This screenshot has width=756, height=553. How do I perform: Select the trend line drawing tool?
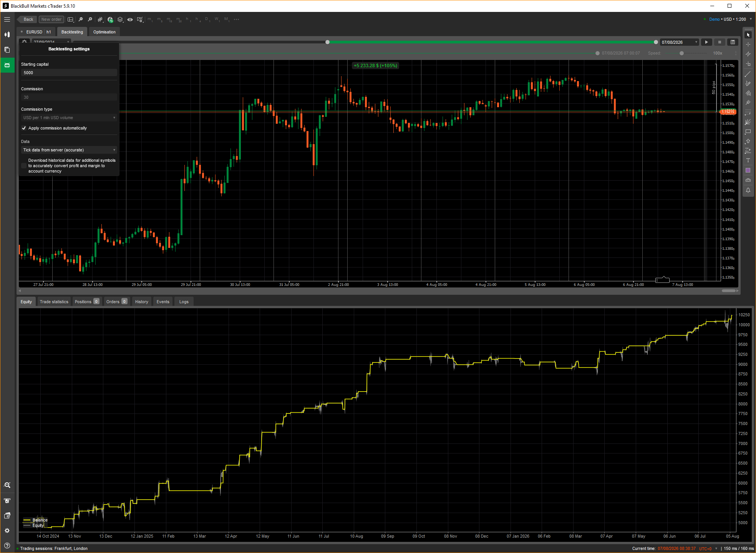click(748, 74)
